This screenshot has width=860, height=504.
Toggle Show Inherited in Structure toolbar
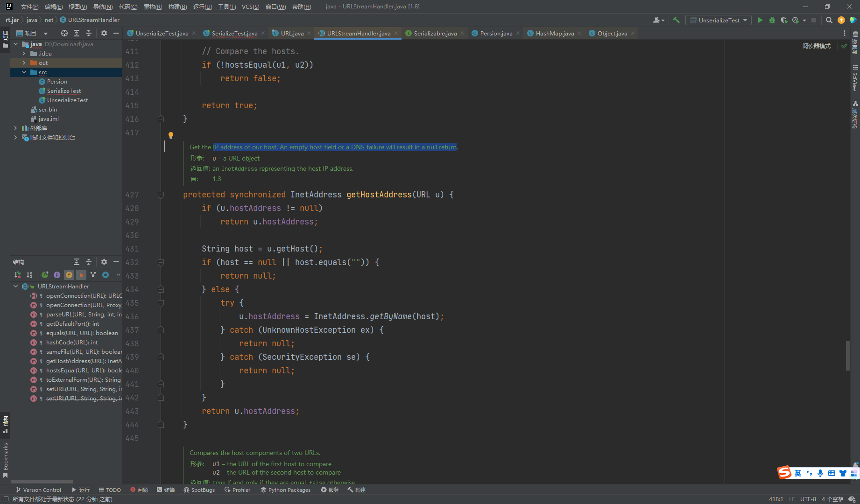point(45,275)
